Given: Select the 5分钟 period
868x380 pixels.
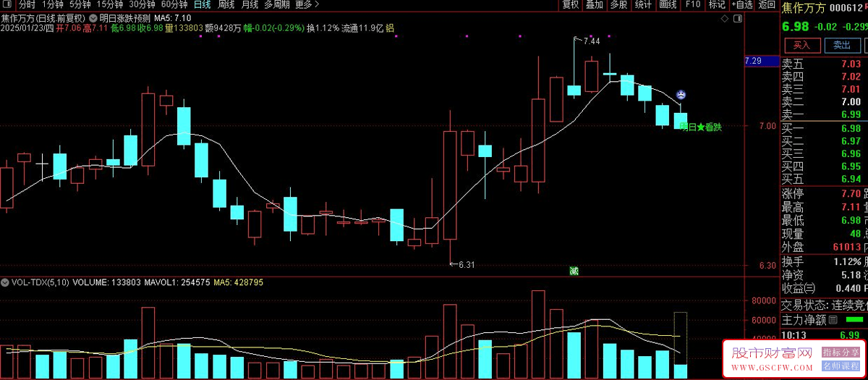Looking at the screenshot, I should coord(80,4).
